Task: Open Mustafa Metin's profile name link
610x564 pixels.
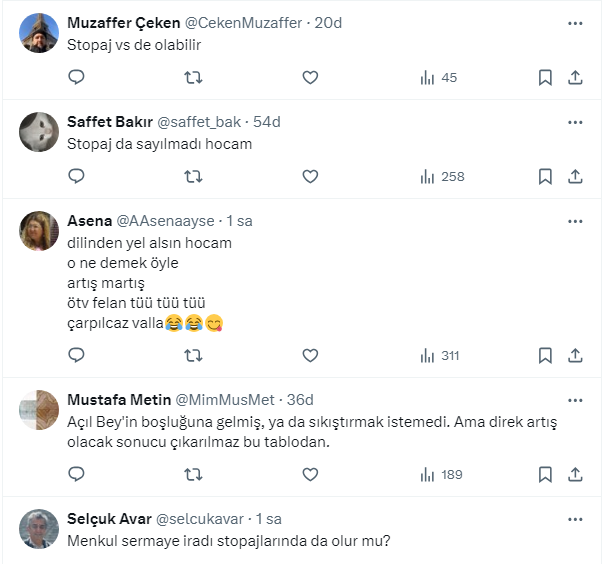Action: [x=118, y=399]
